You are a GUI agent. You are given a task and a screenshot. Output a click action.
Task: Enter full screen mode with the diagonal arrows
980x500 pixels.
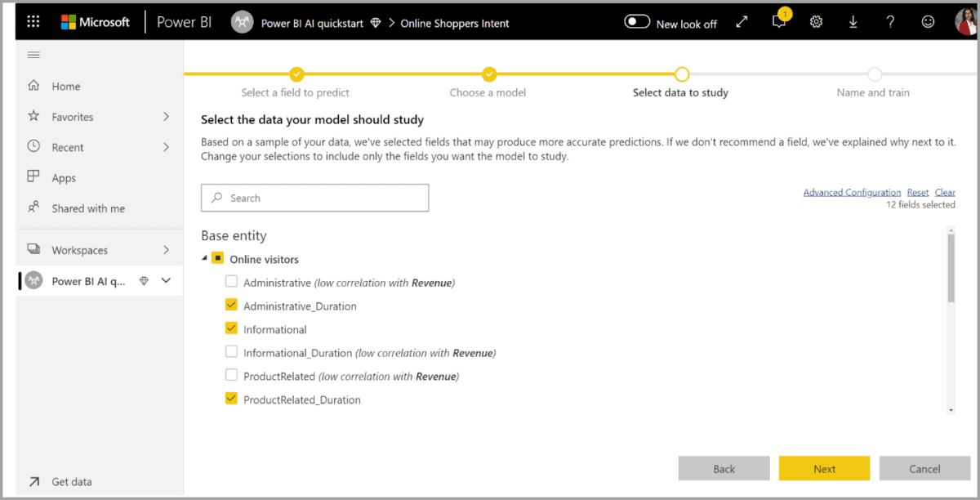(742, 22)
